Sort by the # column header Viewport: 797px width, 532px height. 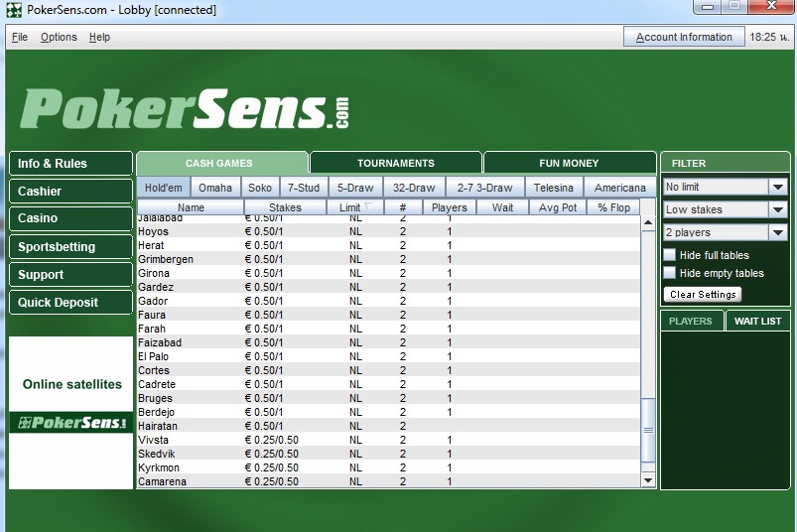403,207
